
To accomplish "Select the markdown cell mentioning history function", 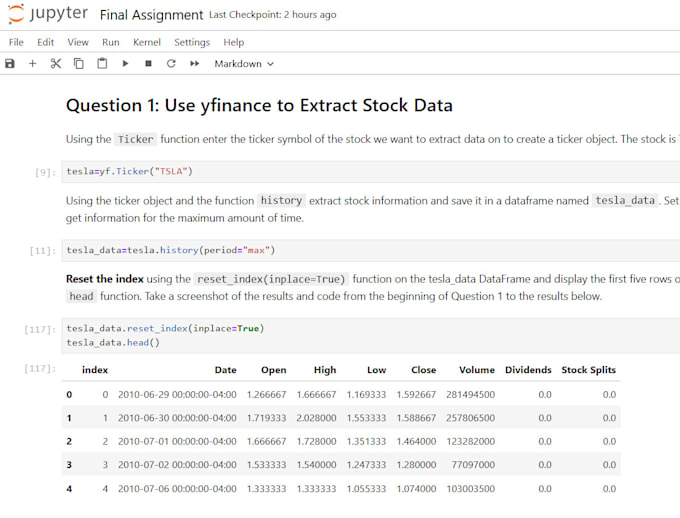I will click(373, 209).
